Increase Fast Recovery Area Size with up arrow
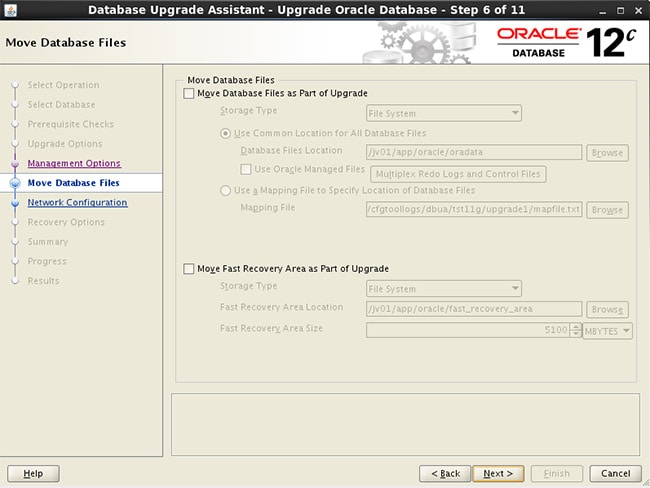Screen dimensions: 650x488 tap(575, 327)
